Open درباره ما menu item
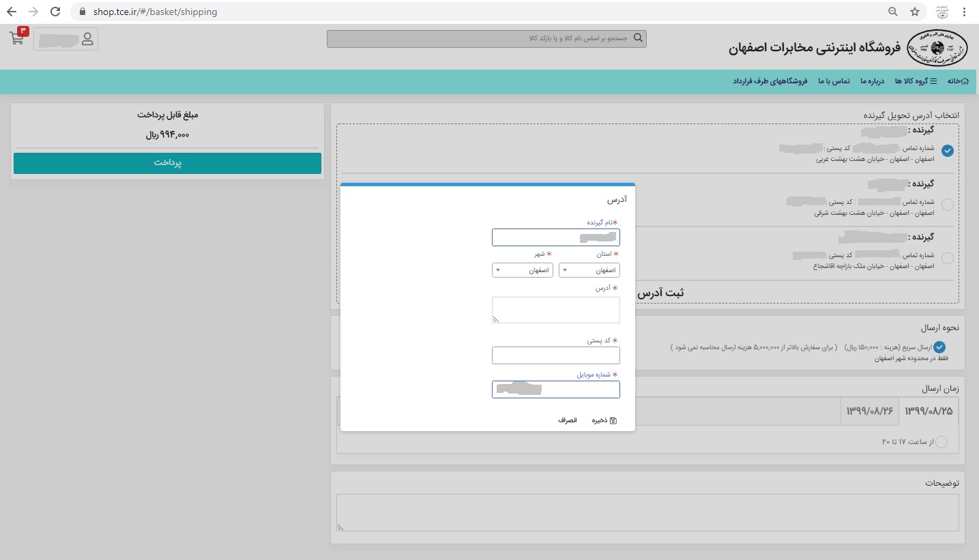Screen dimensions: 979x560 coord(872,81)
